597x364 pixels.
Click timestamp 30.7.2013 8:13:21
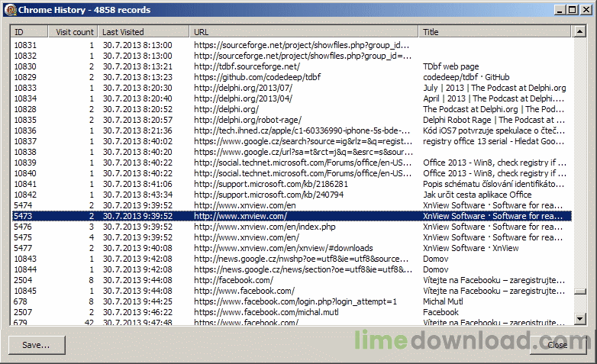tap(137, 66)
